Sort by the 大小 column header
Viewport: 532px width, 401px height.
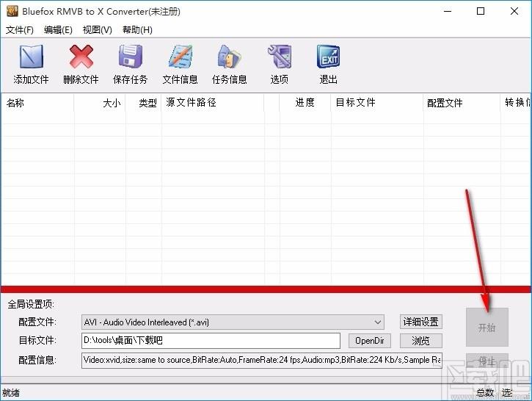[x=100, y=103]
